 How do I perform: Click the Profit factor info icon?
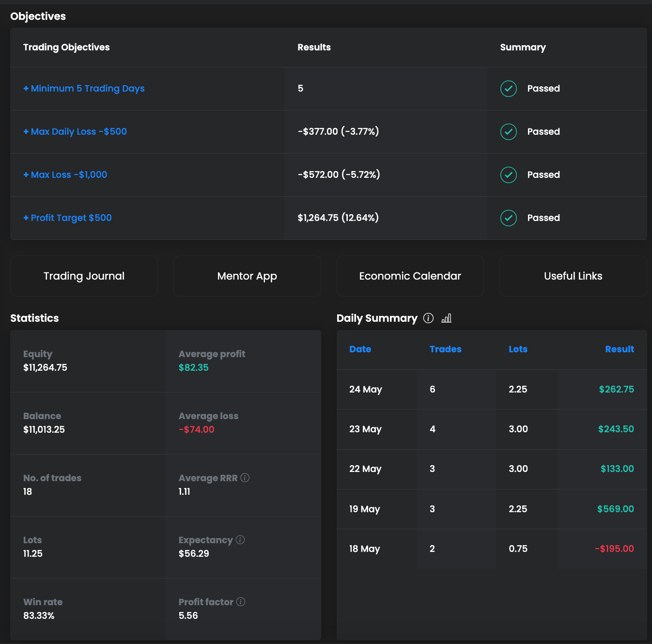[241, 602]
